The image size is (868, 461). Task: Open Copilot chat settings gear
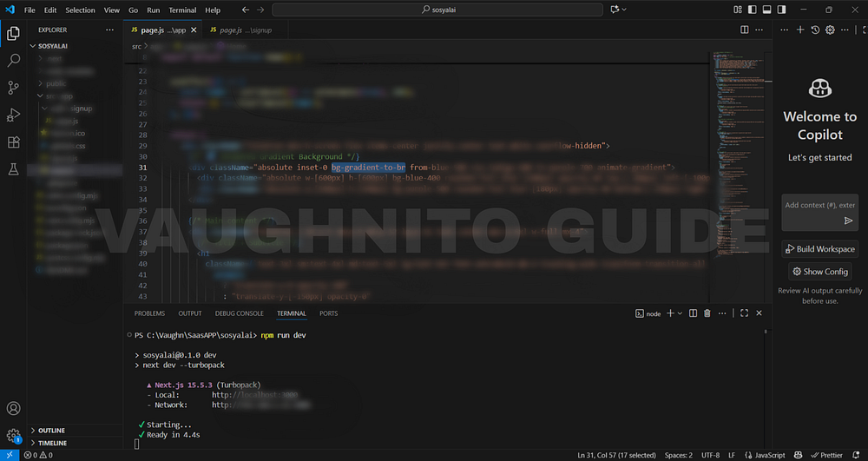[x=830, y=30]
